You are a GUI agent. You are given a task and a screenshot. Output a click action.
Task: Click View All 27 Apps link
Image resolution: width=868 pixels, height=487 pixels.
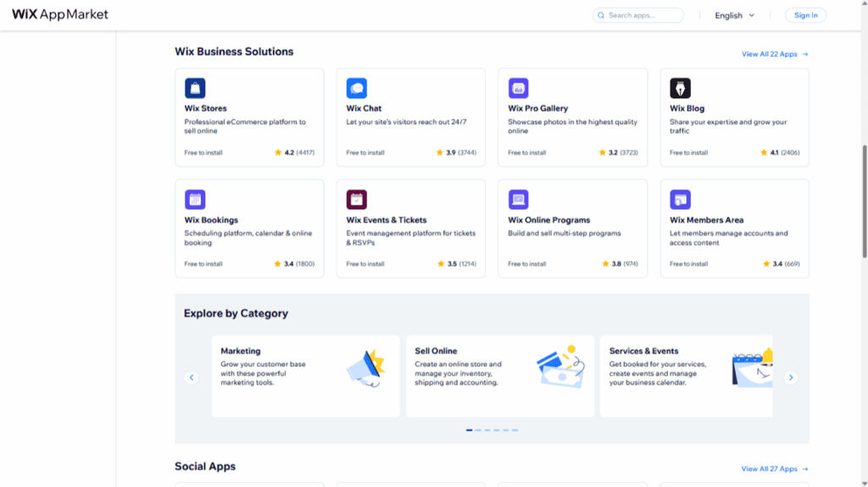coord(775,468)
